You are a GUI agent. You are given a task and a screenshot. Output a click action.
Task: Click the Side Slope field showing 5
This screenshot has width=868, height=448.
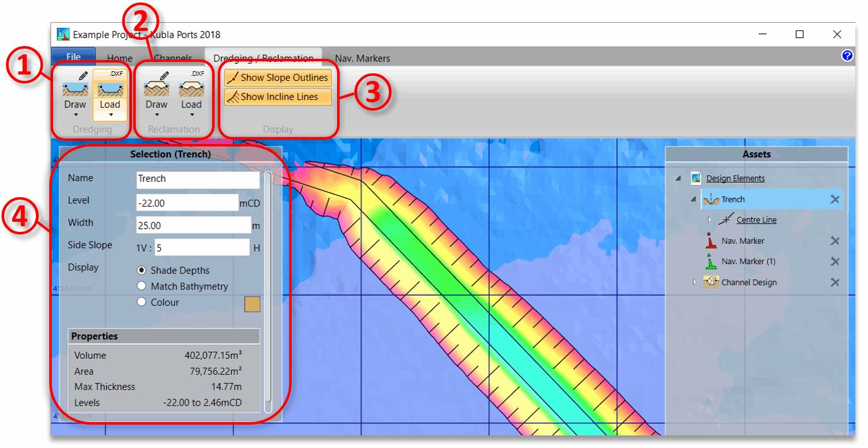click(x=202, y=248)
